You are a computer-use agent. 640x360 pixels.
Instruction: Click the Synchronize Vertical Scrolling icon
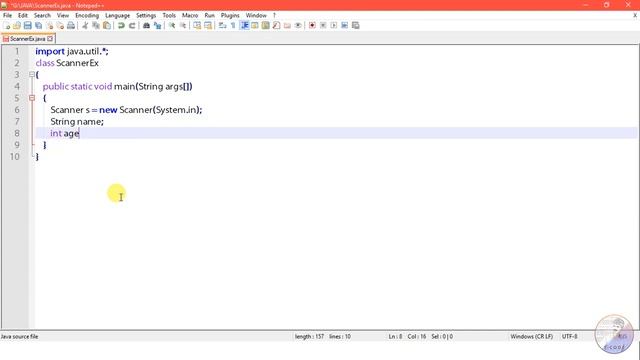click(x=197, y=25)
